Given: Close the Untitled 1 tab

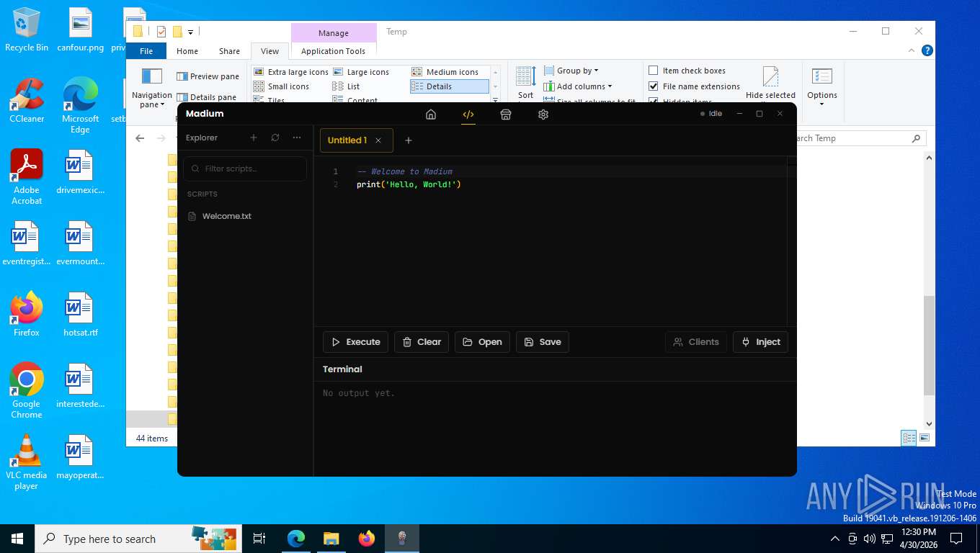Looking at the screenshot, I should [x=378, y=140].
